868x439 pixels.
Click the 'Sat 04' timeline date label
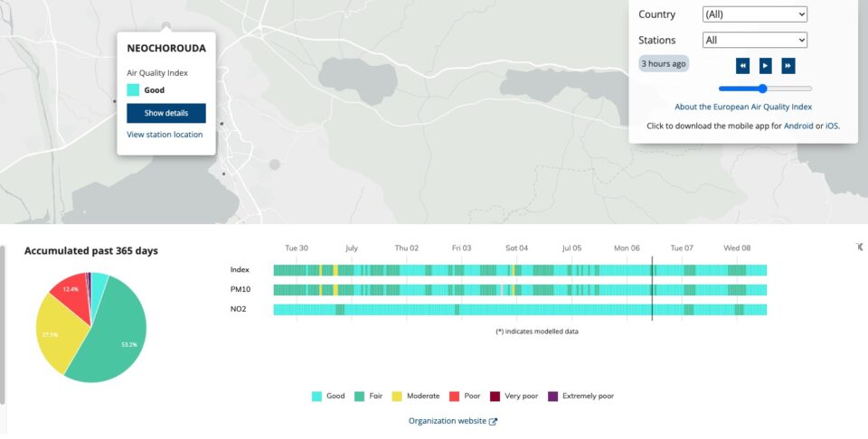pos(516,248)
